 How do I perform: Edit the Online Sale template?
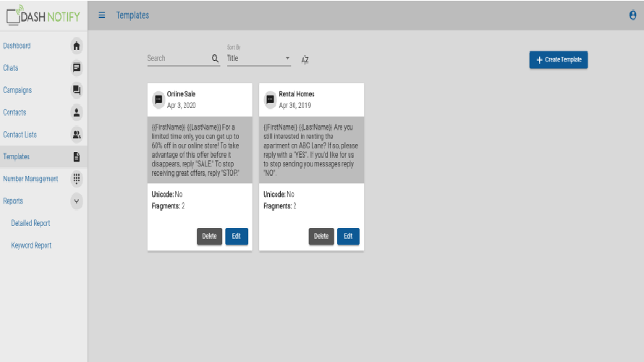pos(236,236)
